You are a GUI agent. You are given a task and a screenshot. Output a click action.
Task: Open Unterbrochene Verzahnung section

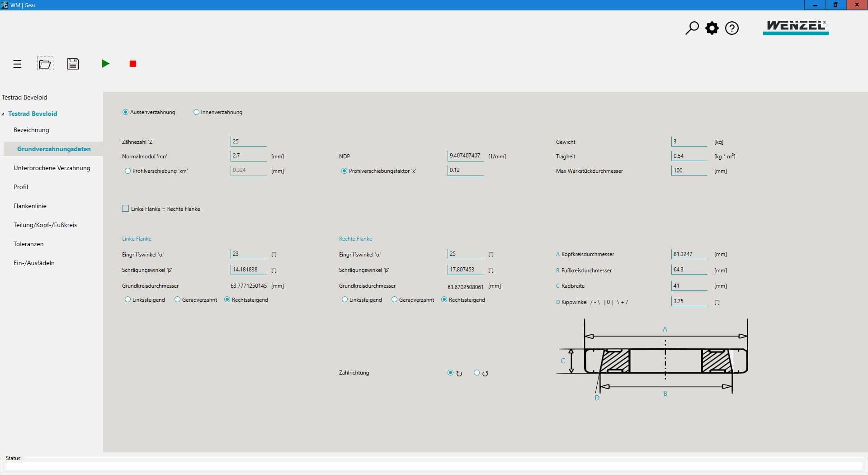(52, 168)
